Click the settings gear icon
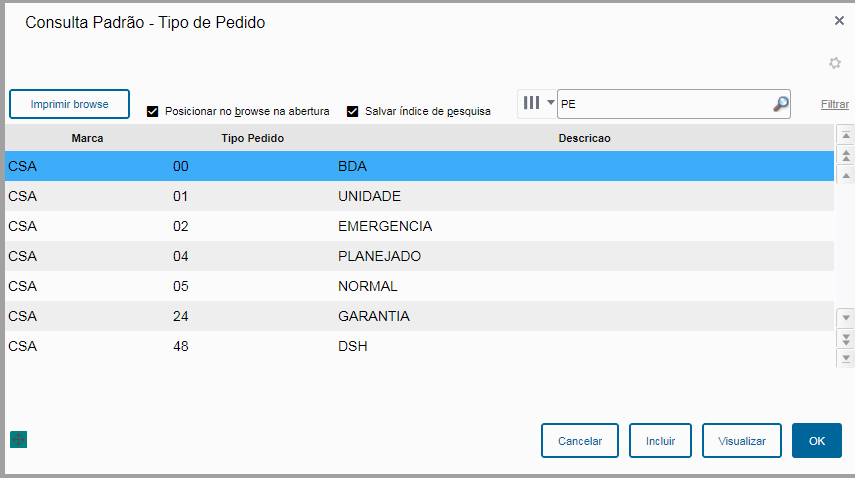The height and width of the screenshot is (478, 855). tap(835, 63)
